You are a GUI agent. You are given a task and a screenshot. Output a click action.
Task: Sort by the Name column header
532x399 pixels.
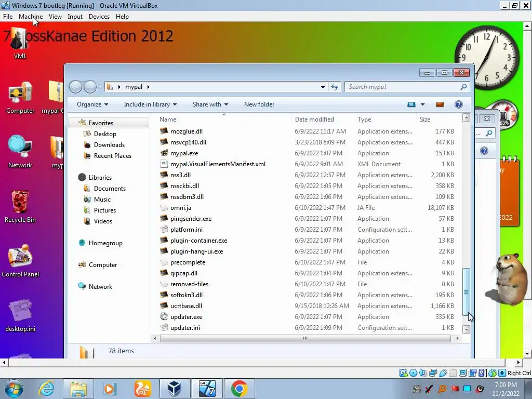[x=224, y=119]
